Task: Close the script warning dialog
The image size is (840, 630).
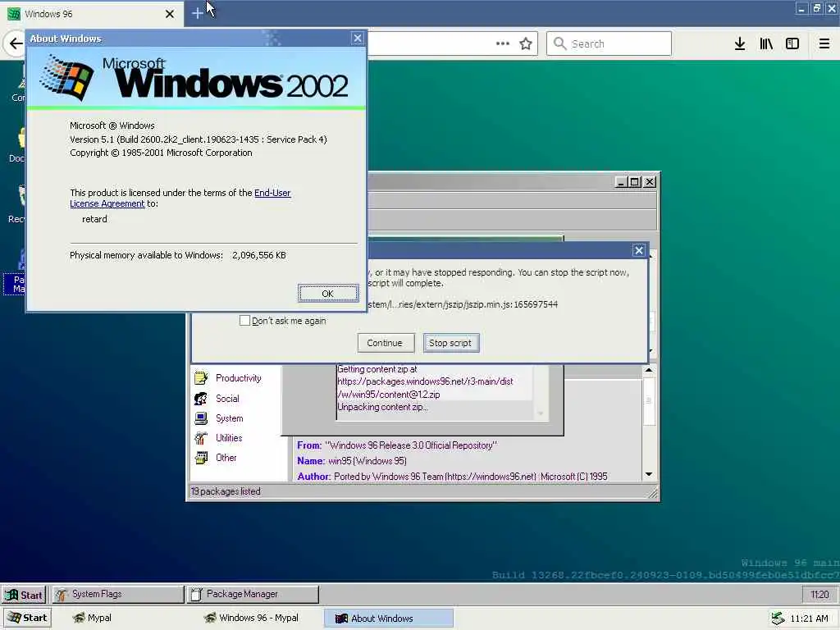Action: pyautogui.click(x=638, y=250)
